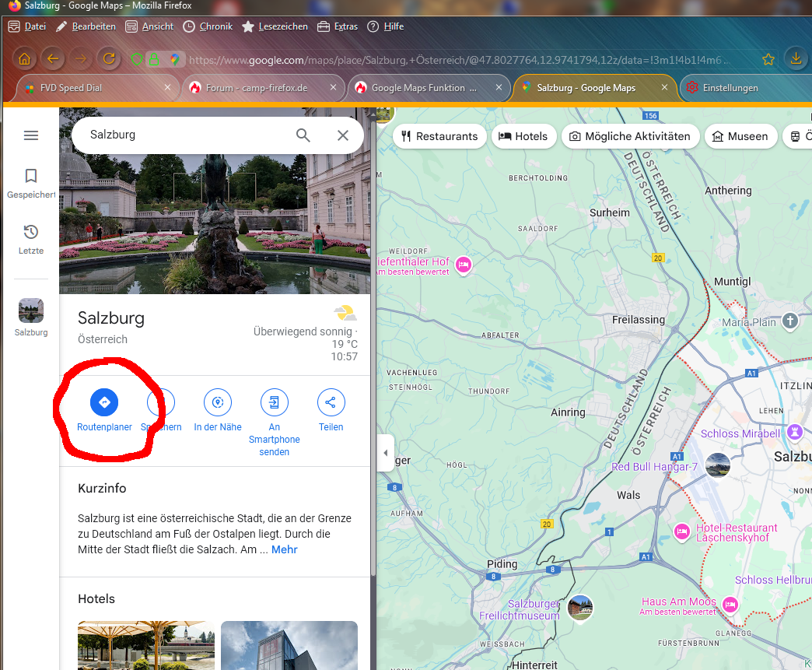
Task: Click Freilassing label on map
Action: coord(638,320)
